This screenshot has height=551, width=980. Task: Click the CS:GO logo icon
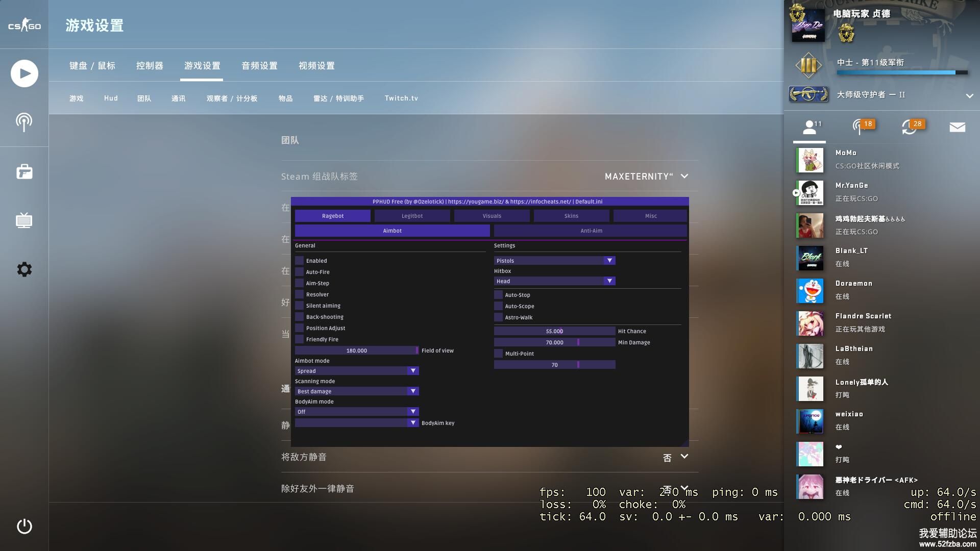tap(24, 26)
